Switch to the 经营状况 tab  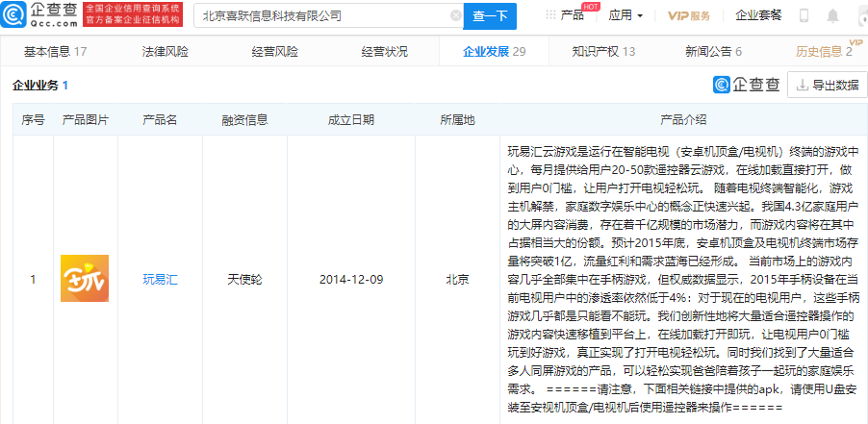coord(384,52)
